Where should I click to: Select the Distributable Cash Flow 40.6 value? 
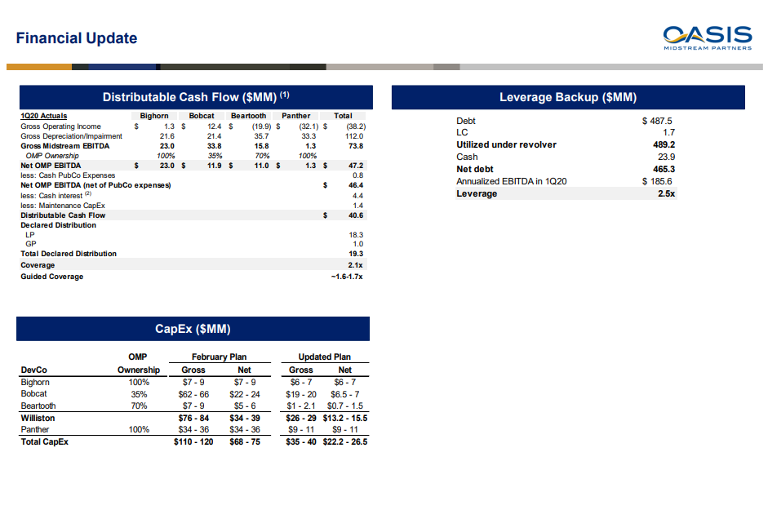pyautogui.click(x=355, y=215)
